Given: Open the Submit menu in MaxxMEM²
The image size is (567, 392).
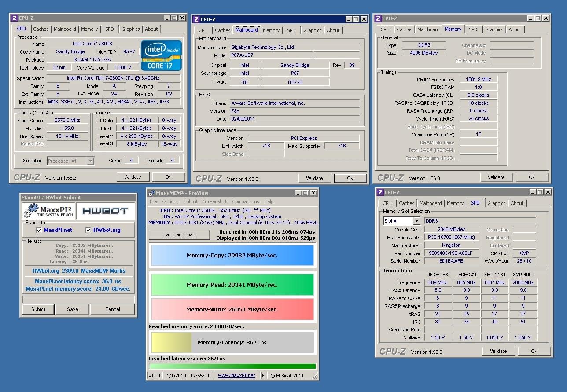Looking at the screenshot, I should point(191,201).
